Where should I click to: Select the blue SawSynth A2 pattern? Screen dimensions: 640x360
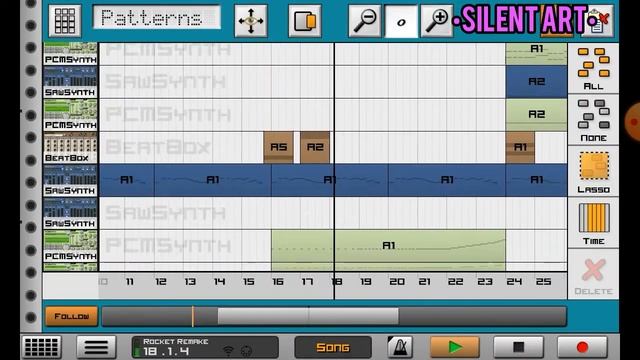tap(536, 82)
